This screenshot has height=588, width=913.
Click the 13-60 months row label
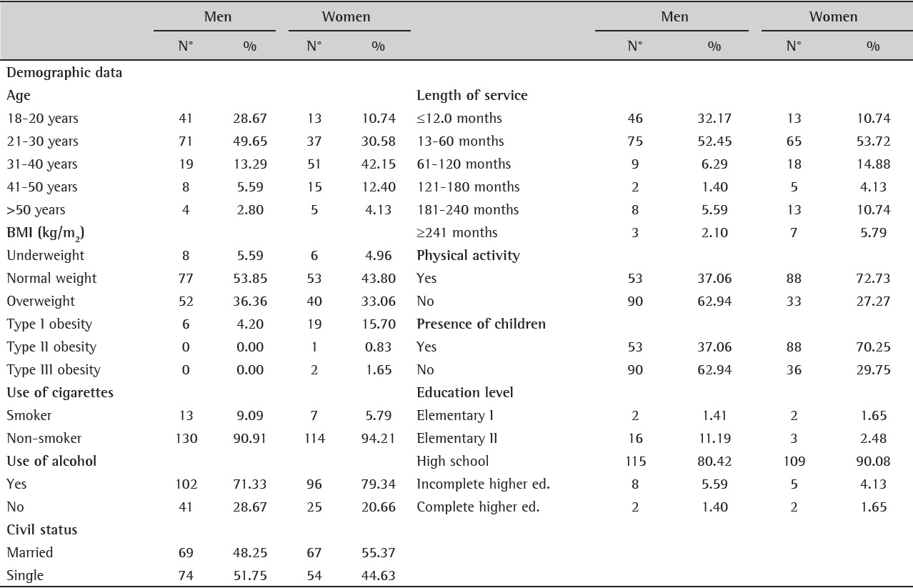point(455,141)
